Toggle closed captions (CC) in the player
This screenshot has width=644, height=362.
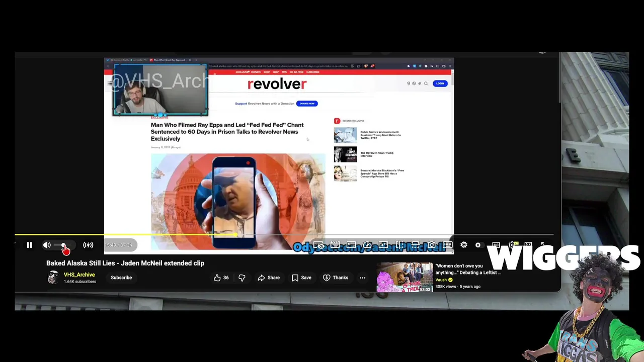(x=496, y=245)
